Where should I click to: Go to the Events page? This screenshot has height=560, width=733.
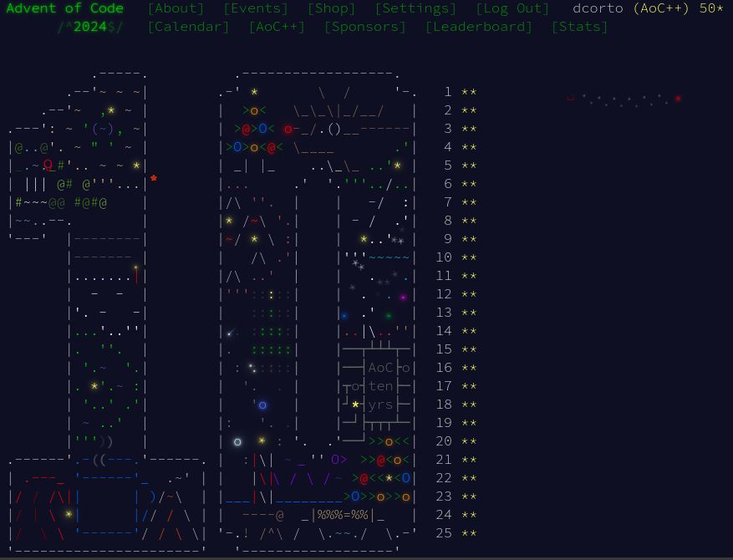point(255,8)
